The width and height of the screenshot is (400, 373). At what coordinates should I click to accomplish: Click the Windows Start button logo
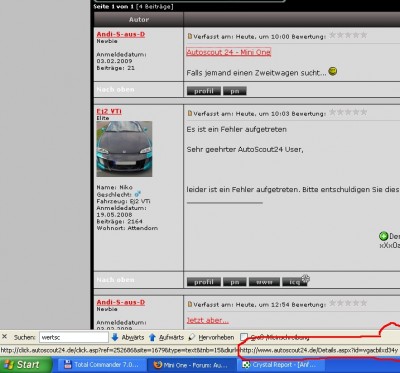(9, 364)
